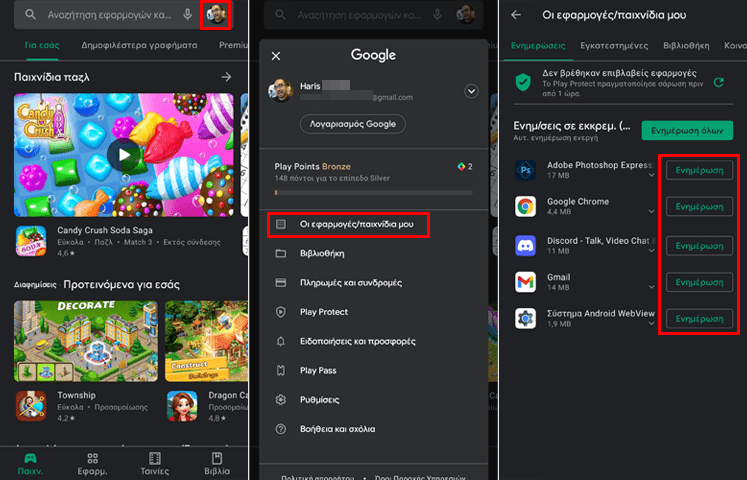Open Candy Crush Soda Saga app icon
The width and height of the screenshot is (747, 480).
pyautogui.click(x=31, y=241)
